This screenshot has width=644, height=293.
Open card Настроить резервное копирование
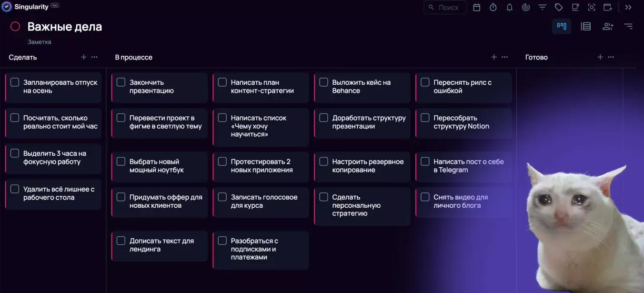tap(362, 166)
